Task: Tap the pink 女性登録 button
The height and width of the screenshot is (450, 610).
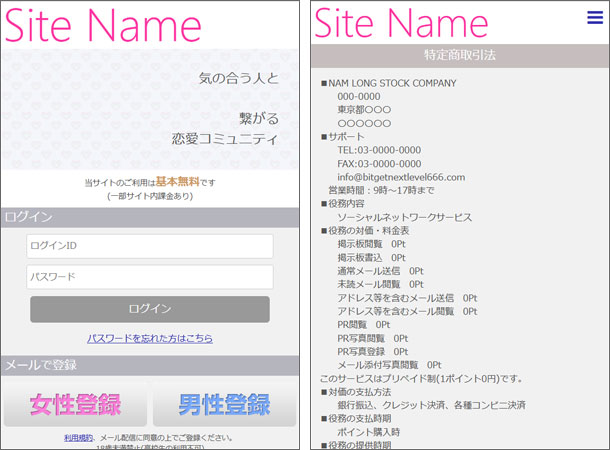Action: pos(75,405)
